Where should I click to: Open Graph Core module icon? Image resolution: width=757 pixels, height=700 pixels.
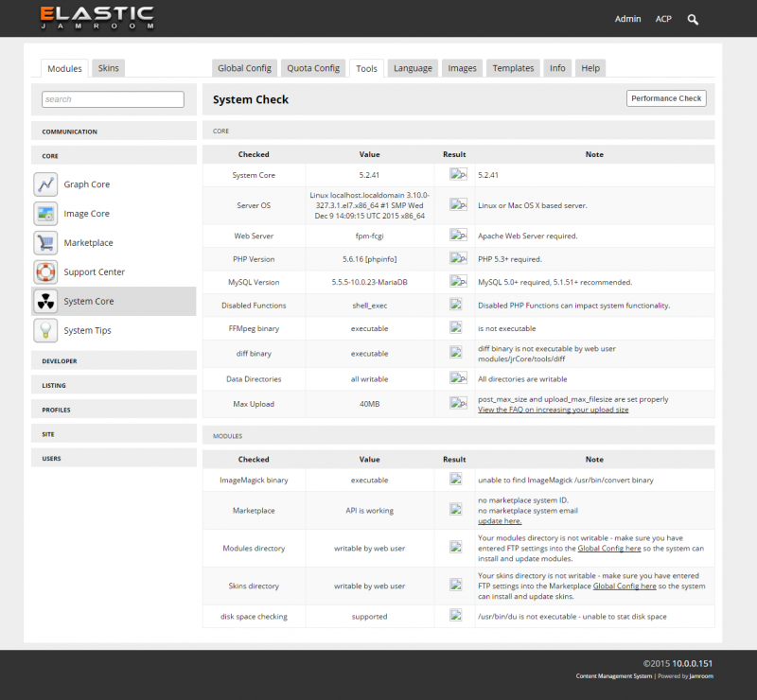tap(45, 184)
